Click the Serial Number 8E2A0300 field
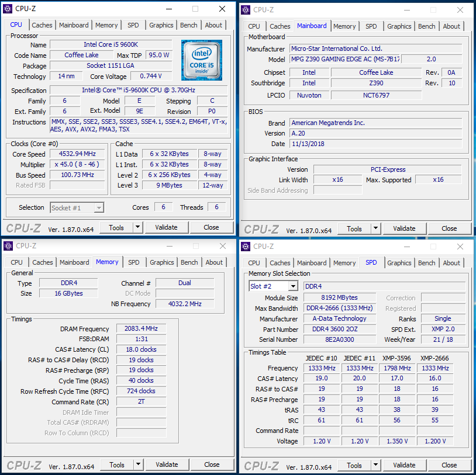Viewport: 476px width, 475px height. click(x=339, y=339)
